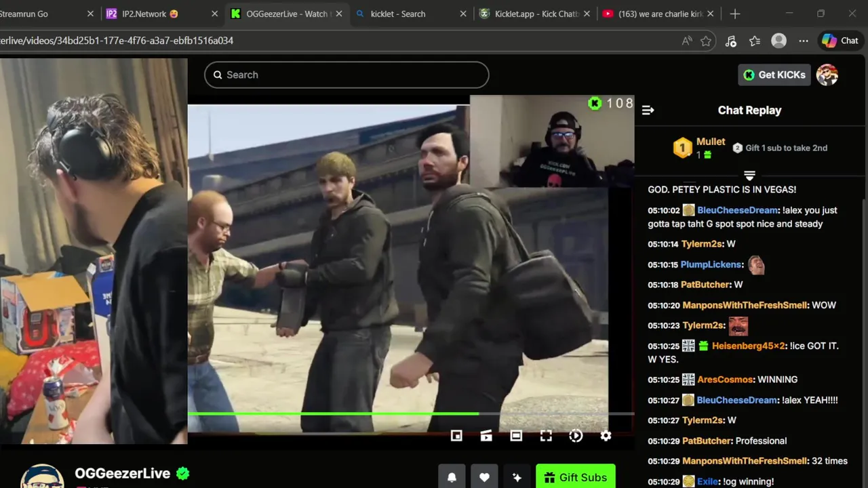The width and height of the screenshot is (868, 488).
Task: Open the favorites list icon
Action: point(755,41)
